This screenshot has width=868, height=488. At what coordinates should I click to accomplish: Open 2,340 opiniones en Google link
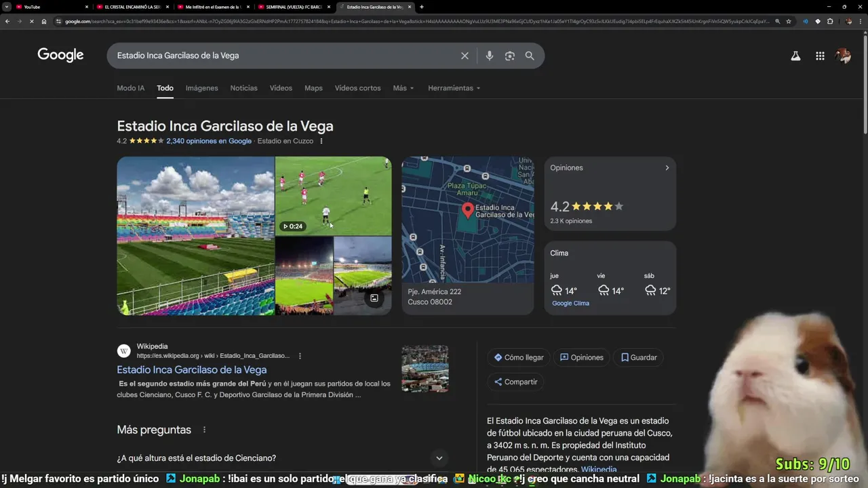(x=209, y=141)
